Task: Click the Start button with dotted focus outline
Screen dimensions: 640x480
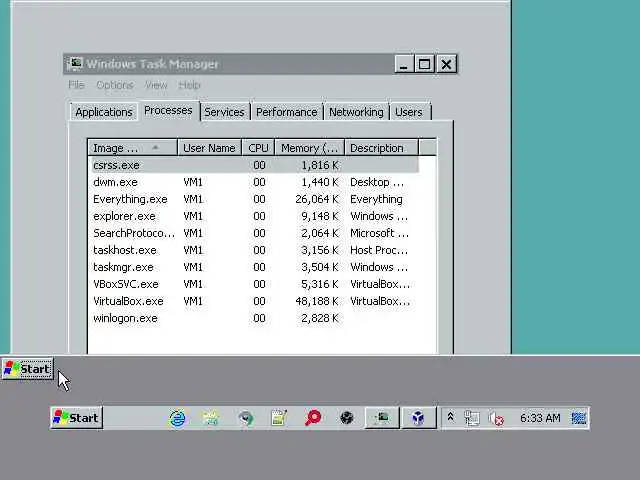Action: tap(28, 369)
